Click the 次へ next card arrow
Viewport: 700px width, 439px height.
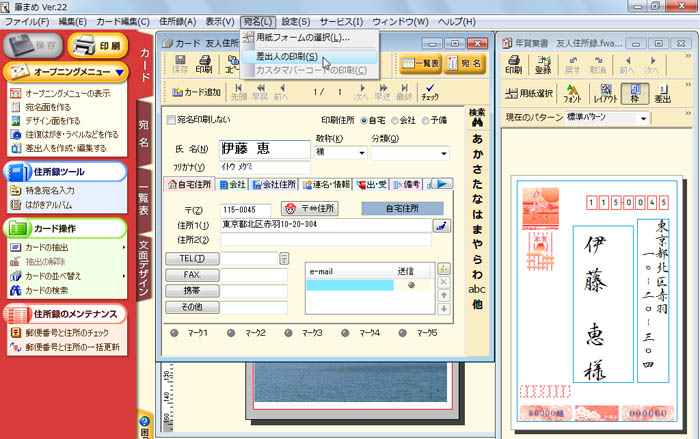[x=361, y=92]
